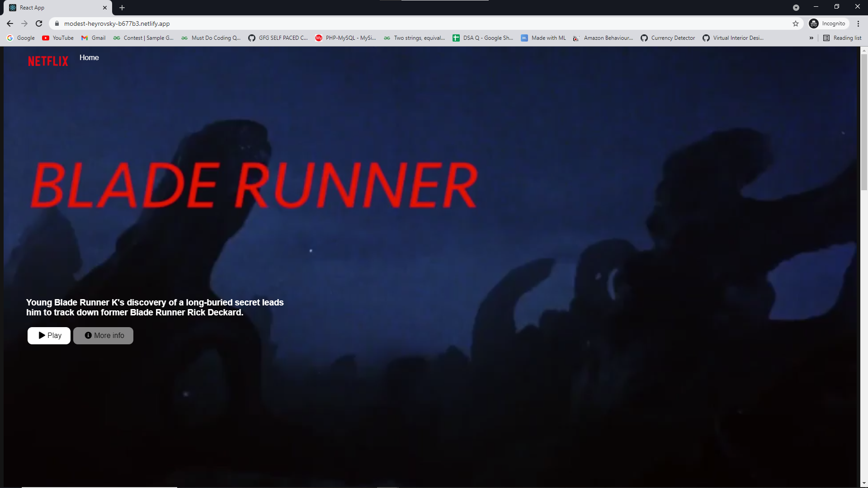Go back with the back arrow
This screenshot has height=488, width=868.
pyautogui.click(x=10, y=23)
